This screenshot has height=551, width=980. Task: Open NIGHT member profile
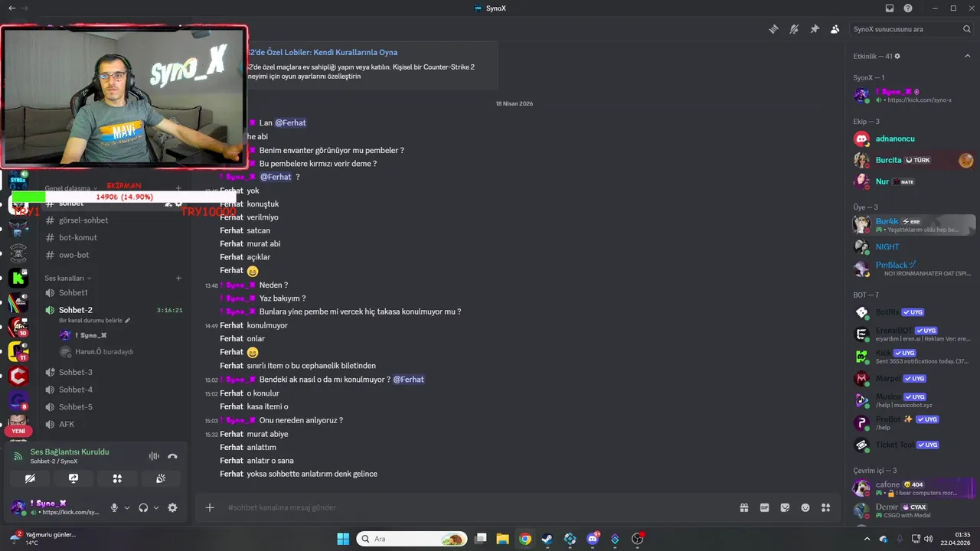tap(914, 246)
